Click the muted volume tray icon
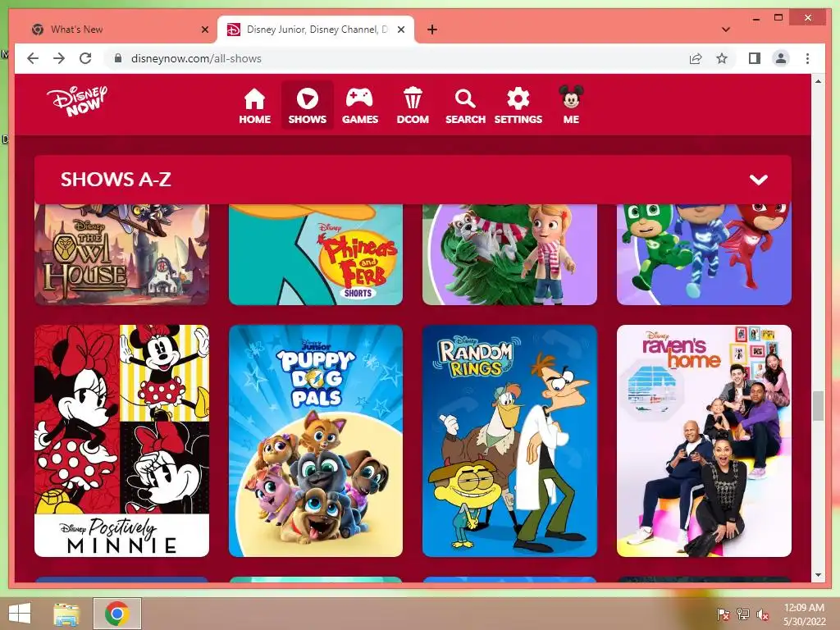Image resolution: width=840 pixels, height=630 pixels. pyautogui.click(x=762, y=614)
